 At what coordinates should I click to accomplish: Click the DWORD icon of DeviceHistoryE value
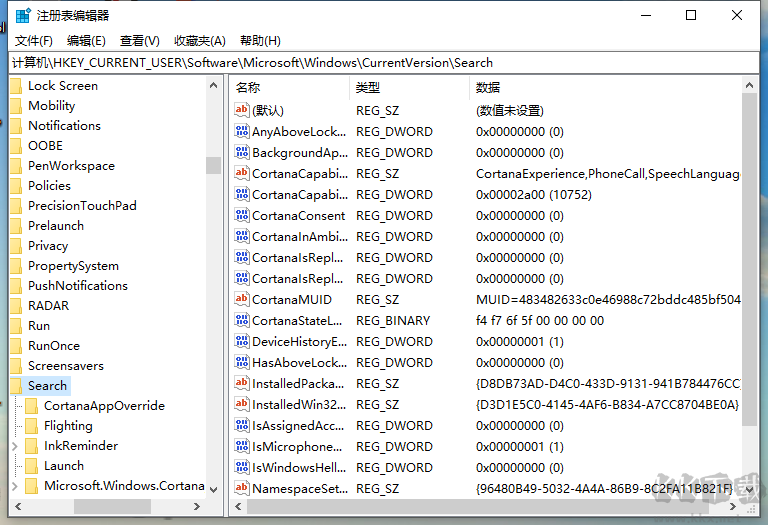(241, 341)
